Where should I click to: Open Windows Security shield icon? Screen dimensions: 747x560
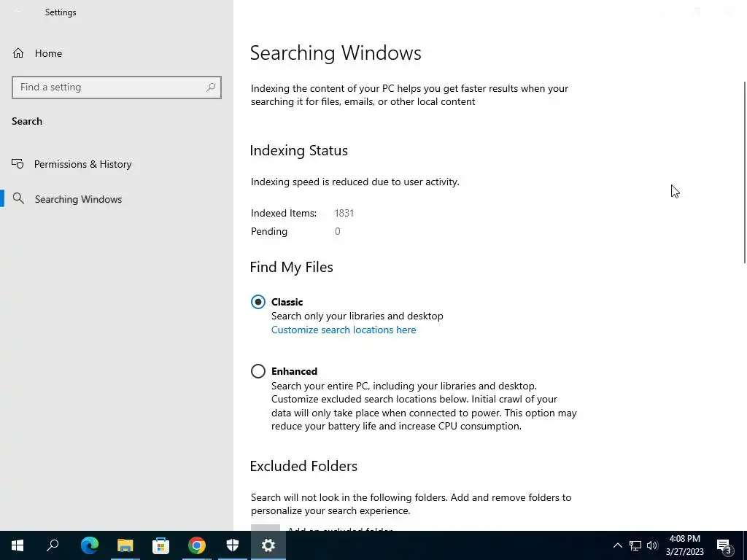click(233, 545)
